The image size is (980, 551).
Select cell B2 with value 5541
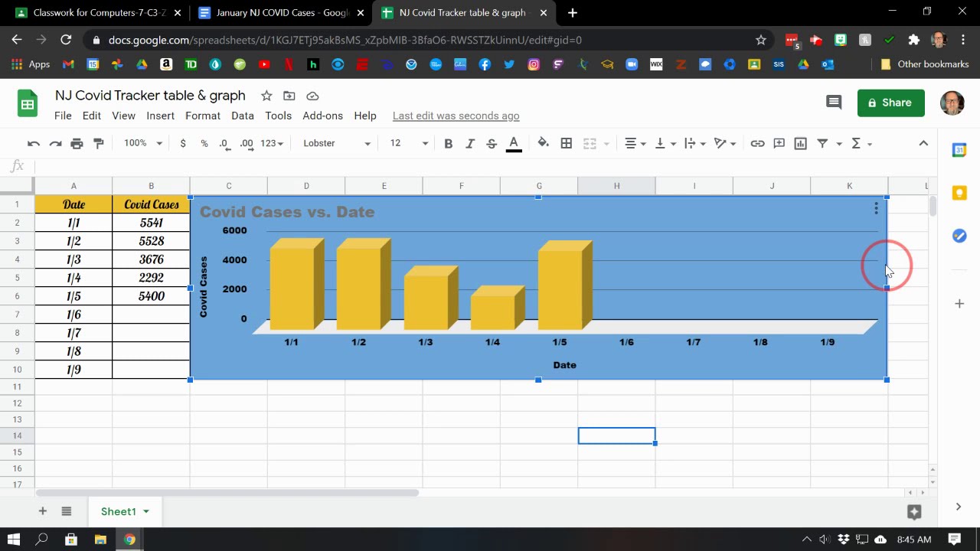pos(151,223)
